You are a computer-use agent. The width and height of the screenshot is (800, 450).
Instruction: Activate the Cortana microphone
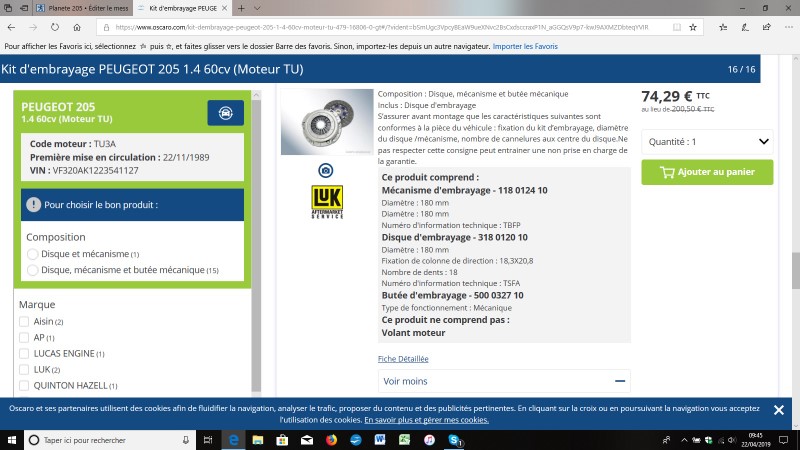pyautogui.click(x=186, y=440)
